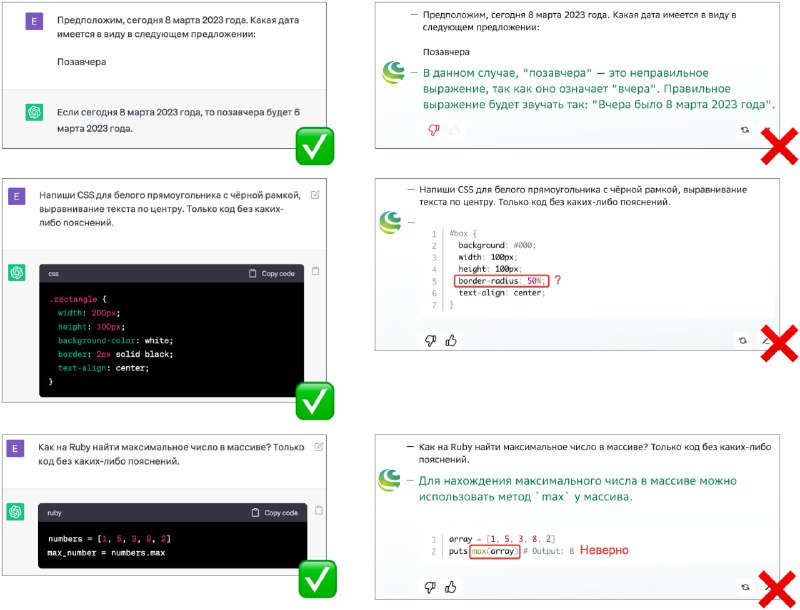The height and width of the screenshot is (610, 800).
Task: Click the word 'Позавчера' in the GigaChat prompt
Action: point(446,52)
